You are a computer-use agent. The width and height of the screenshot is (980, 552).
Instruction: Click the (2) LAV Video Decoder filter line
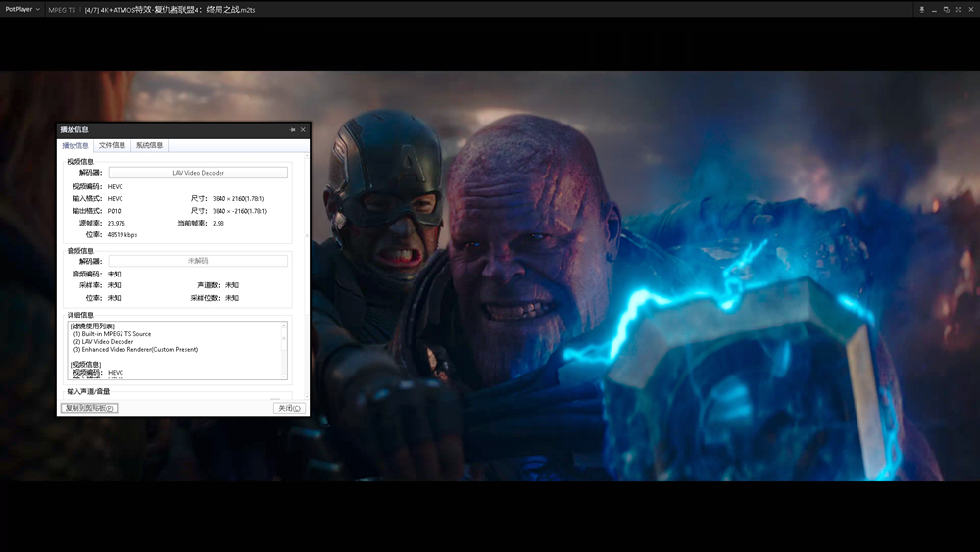coord(103,342)
